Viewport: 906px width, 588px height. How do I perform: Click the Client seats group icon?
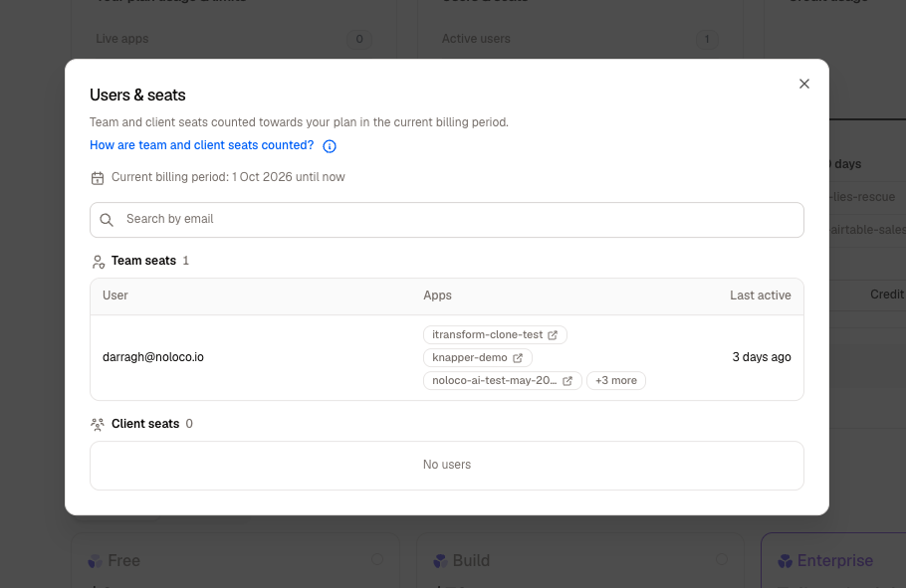click(x=98, y=425)
